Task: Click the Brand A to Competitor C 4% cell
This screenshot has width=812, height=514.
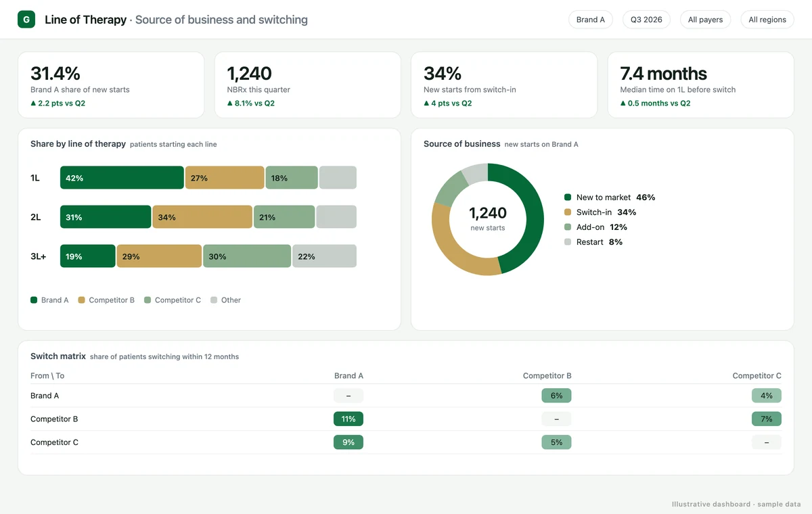Action: (x=767, y=396)
